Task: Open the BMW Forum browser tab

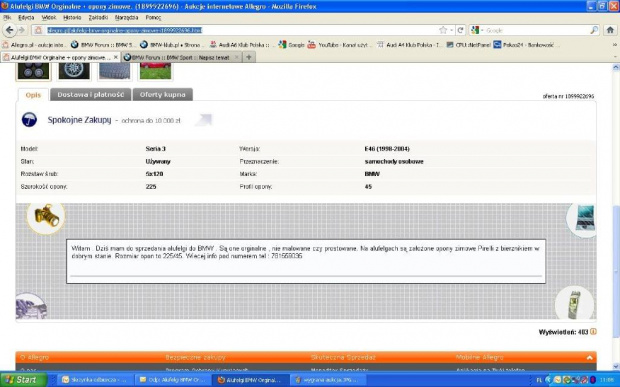Action: pos(181,57)
